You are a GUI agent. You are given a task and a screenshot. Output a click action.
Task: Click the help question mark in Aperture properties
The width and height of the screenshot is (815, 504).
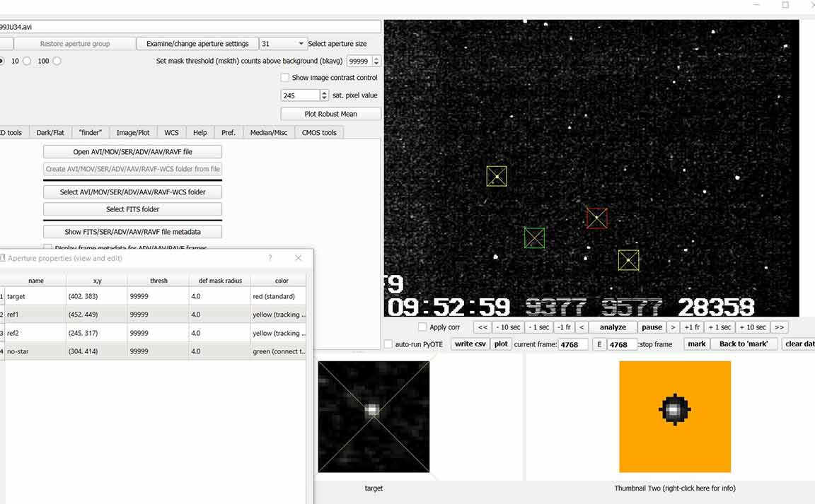[x=270, y=258]
